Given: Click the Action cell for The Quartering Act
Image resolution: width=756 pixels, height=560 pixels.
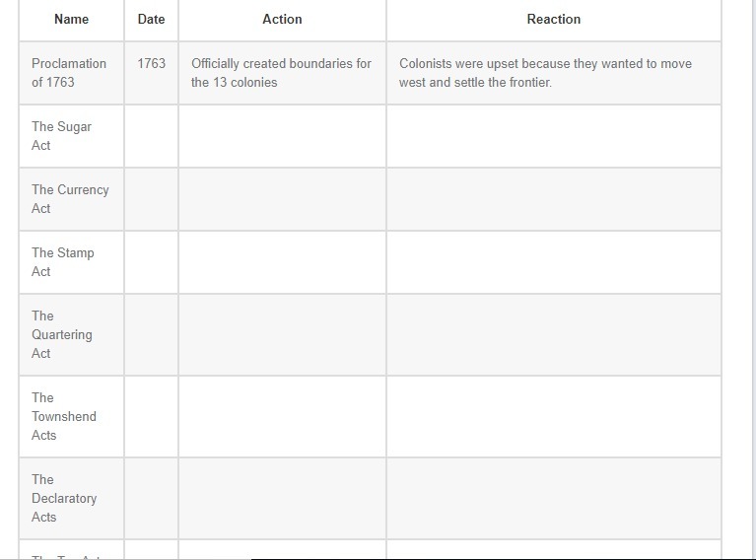Looking at the screenshot, I should (x=282, y=334).
